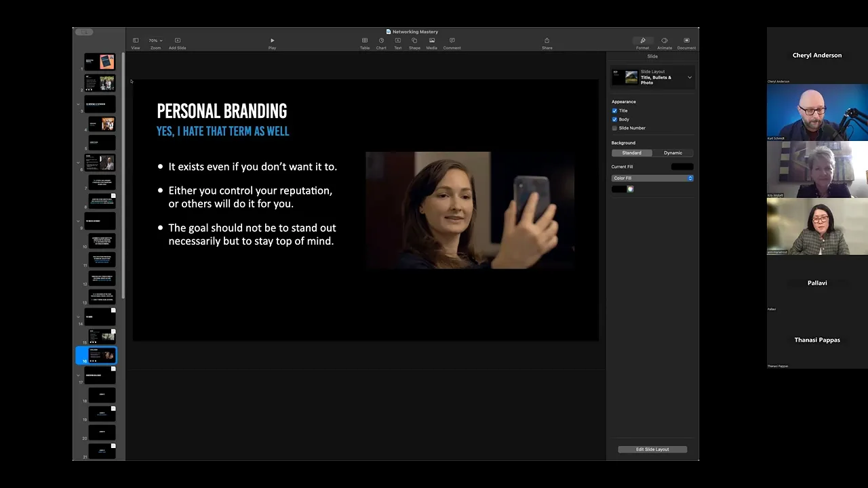This screenshot has height=488, width=868.
Task: Click the Networking Mastery document title icon
Action: 389,32
